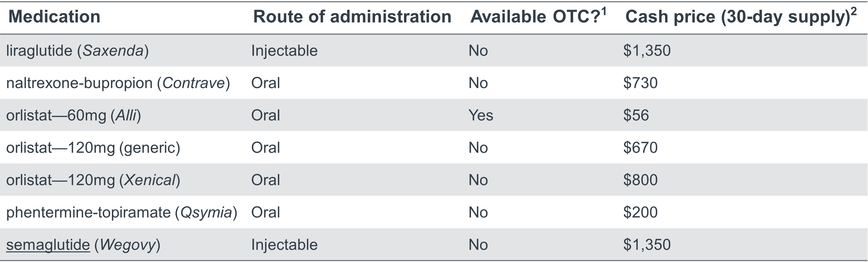Viewport: 868px width, 263px height.
Task: Select the phentermine-topiramate (Qsymia) cell
Action: point(122,212)
